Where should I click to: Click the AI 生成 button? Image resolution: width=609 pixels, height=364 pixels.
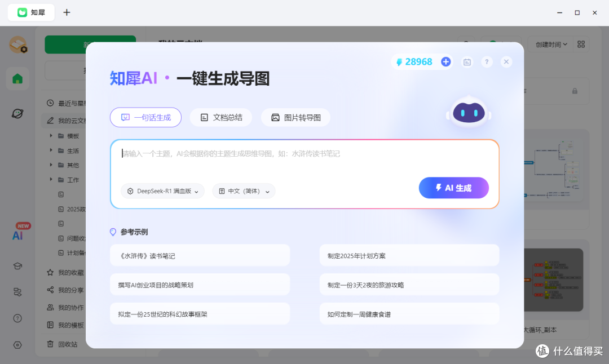[x=453, y=188]
